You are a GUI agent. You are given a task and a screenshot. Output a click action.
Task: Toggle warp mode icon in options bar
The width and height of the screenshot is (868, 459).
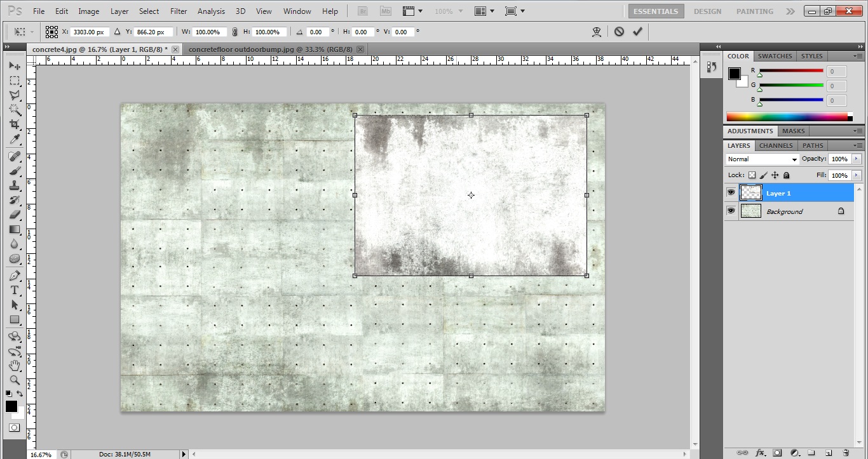(x=597, y=32)
